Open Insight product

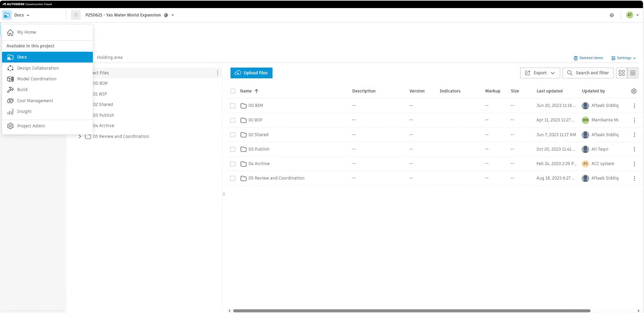pos(47,111)
